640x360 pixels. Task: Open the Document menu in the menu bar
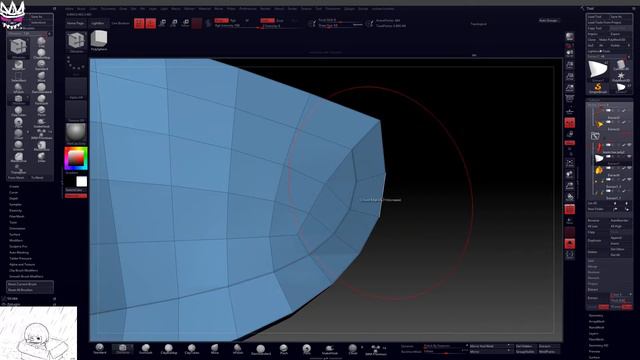point(108,9)
